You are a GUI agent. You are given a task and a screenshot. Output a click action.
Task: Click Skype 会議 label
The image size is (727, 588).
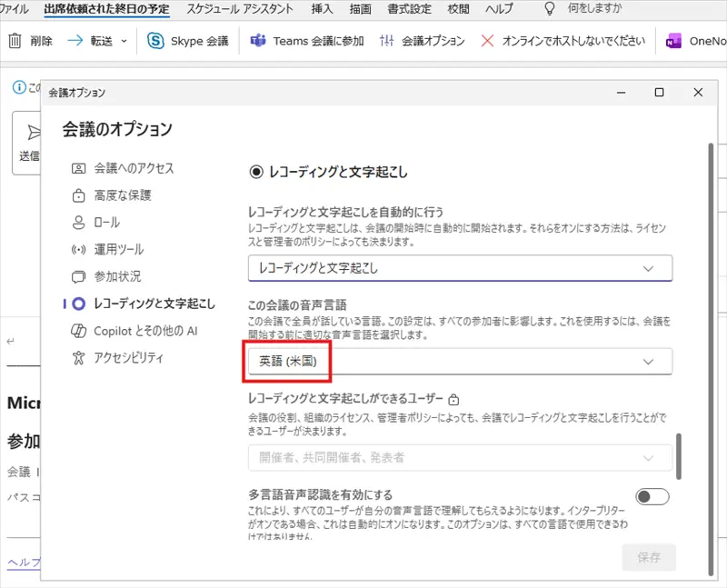[199, 41]
